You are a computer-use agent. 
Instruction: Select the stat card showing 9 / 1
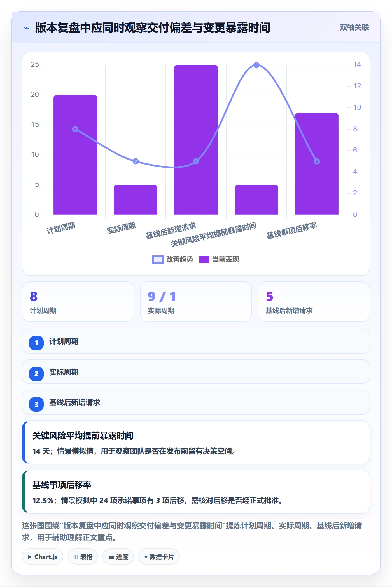tap(196, 302)
